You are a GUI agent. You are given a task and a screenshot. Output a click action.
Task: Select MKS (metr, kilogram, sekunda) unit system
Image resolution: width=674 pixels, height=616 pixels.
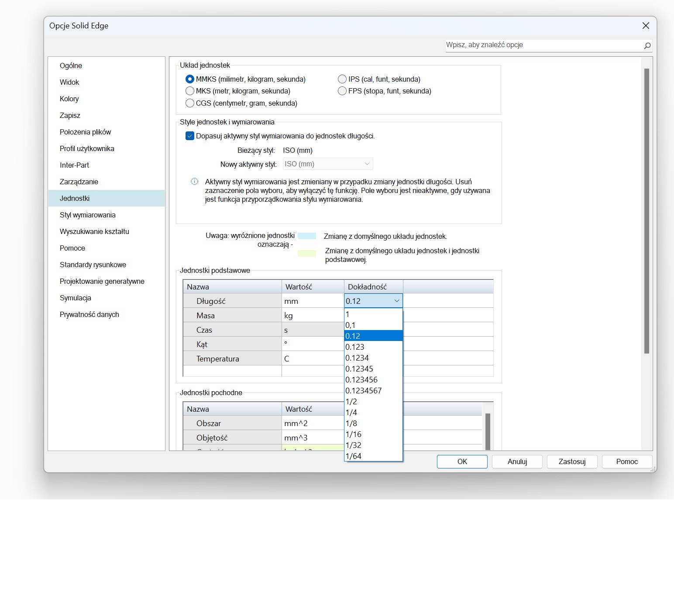[190, 91]
